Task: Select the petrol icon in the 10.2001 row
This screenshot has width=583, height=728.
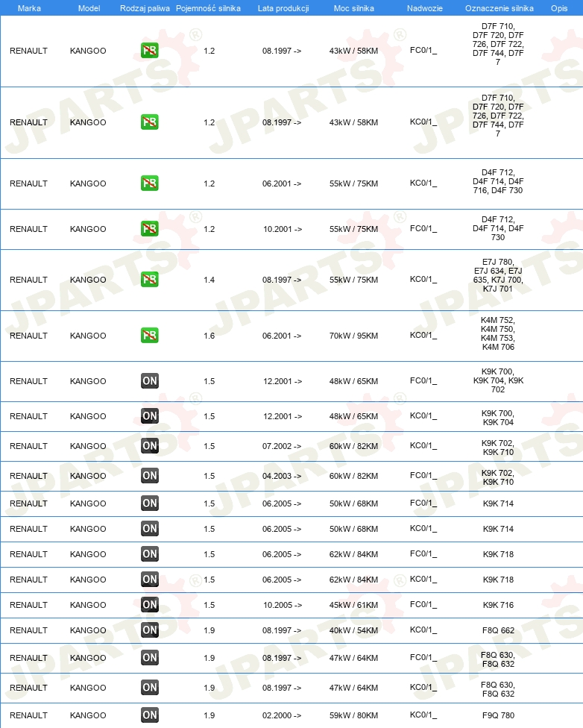Action: pyautogui.click(x=149, y=228)
